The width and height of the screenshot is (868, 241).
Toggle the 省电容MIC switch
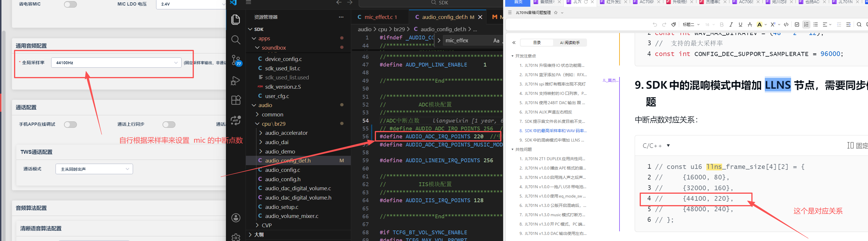point(70,4)
